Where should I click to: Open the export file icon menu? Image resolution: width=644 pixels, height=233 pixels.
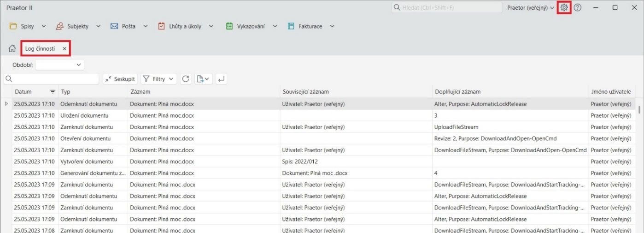203,79
